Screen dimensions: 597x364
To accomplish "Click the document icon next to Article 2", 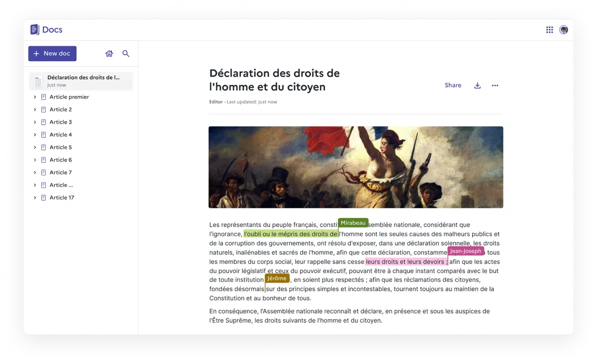I will pyautogui.click(x=44, y=109).
